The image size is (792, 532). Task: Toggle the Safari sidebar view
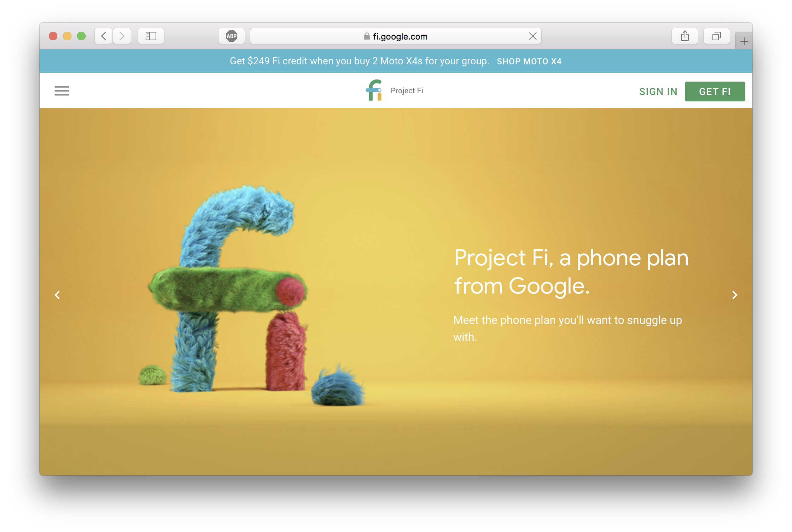(151, 36)
